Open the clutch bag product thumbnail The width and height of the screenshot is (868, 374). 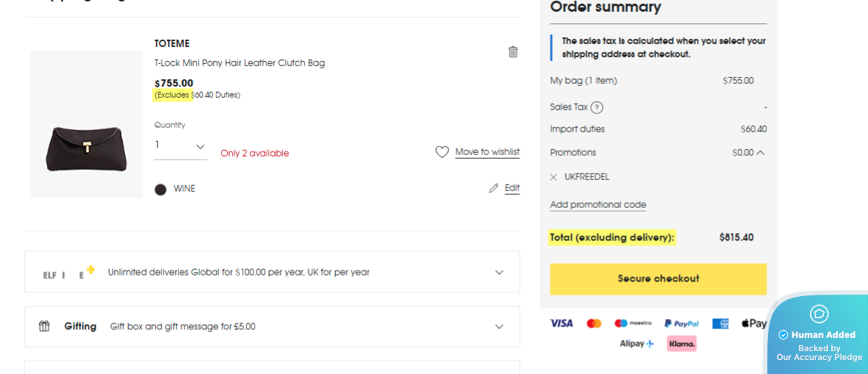86,124
